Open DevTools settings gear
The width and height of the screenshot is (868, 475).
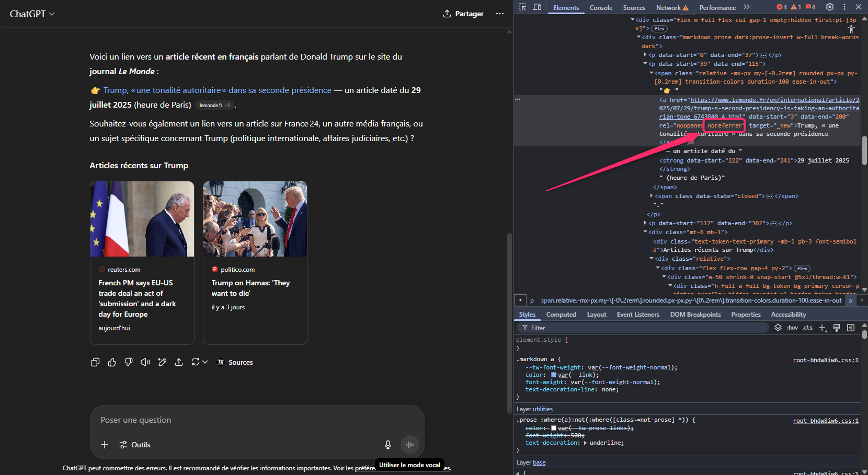click(x=830, y=7)
